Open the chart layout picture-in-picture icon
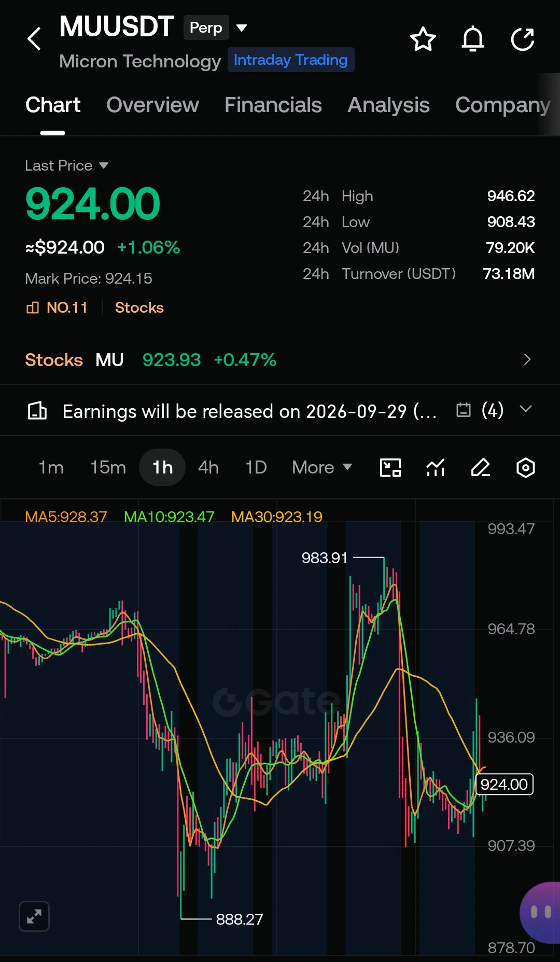The image size is (560, 962). point(390,467)
